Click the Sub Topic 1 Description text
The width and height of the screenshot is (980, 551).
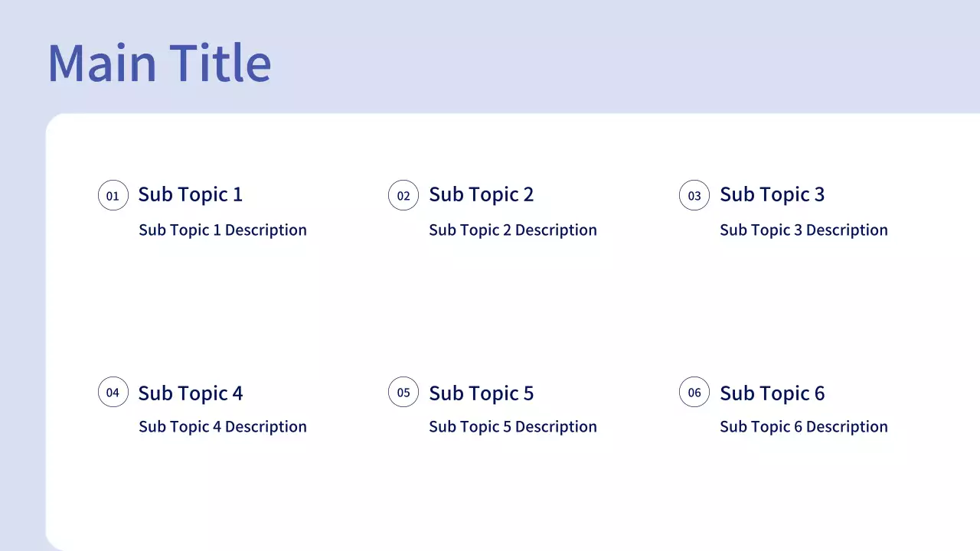[222, 230]
